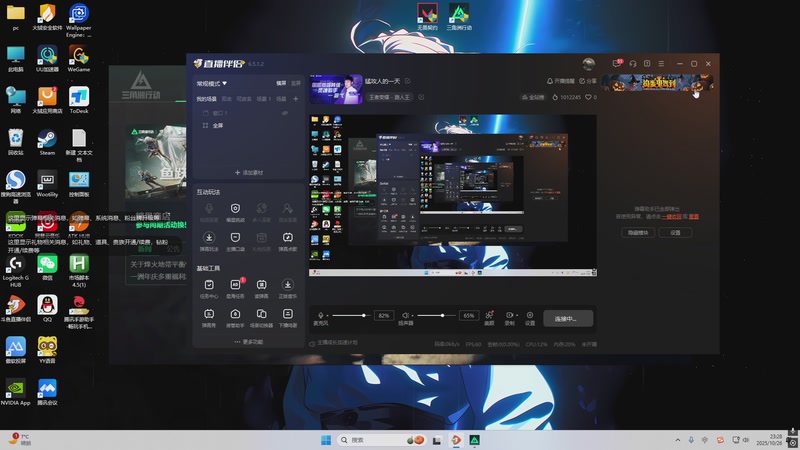Select the 我的场景 tab
800x450 pixels.
[207, 99]
